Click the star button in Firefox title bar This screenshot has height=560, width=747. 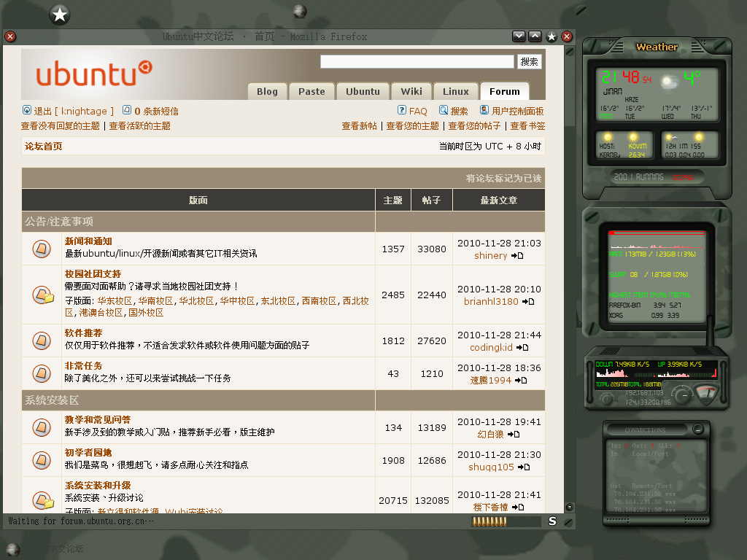click(551, 36)
